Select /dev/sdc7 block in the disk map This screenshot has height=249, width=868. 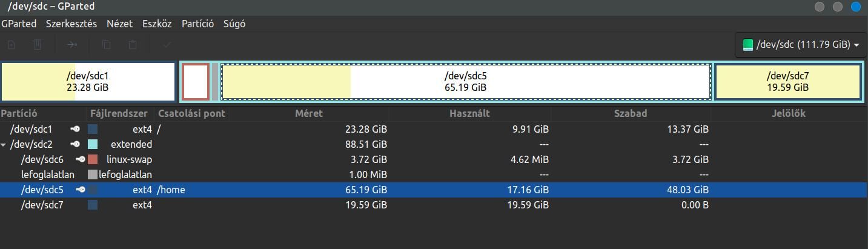coord(787,82)
